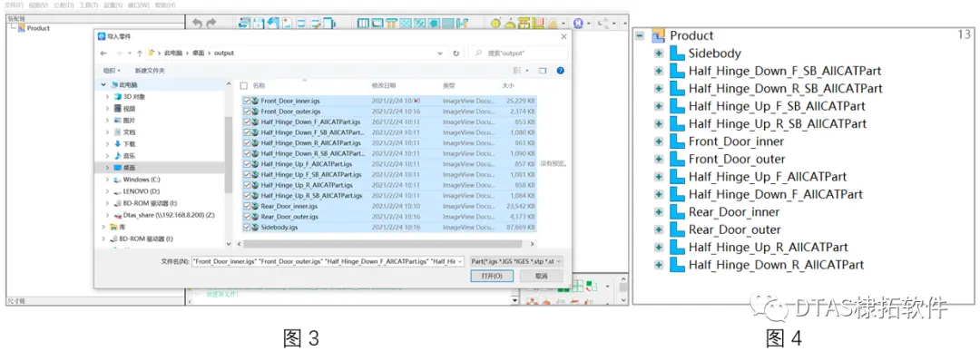Uncheck the Sidebody.igs checkbox
980x351 pixels.
click(248, 228)
